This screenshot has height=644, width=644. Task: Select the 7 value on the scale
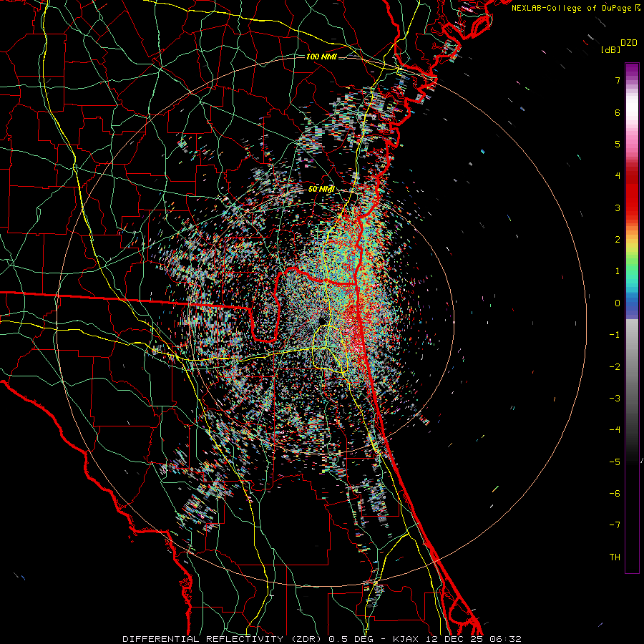[x=618, y=80]
